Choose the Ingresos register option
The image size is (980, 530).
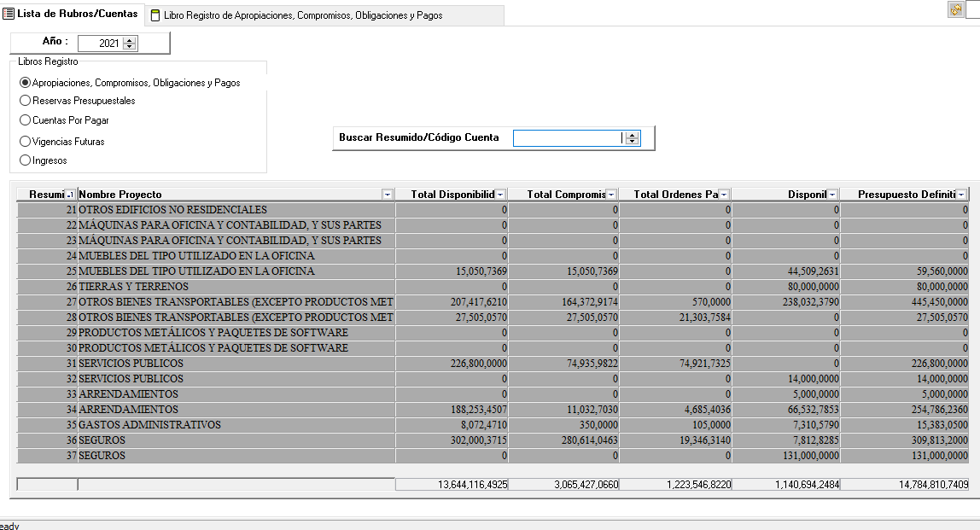pos(25,160)
